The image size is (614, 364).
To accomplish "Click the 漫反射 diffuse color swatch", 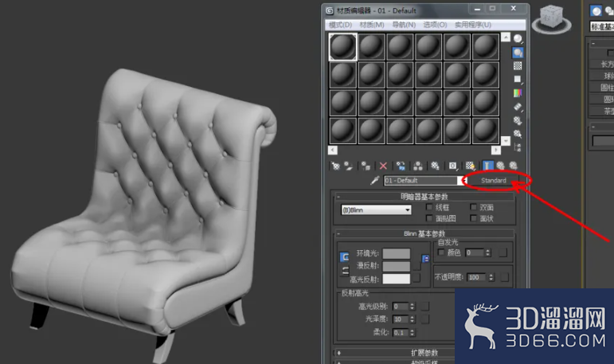I will [x=397, y=267].
